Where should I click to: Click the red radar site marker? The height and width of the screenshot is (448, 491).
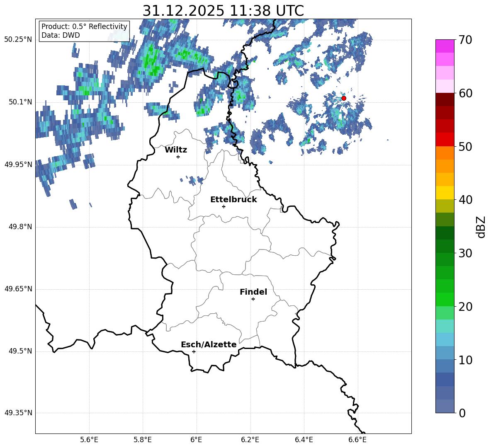(344, 98)
